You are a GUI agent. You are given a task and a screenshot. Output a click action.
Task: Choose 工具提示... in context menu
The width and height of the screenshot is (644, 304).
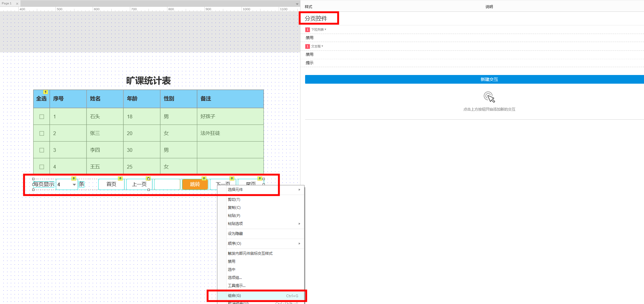261,286
